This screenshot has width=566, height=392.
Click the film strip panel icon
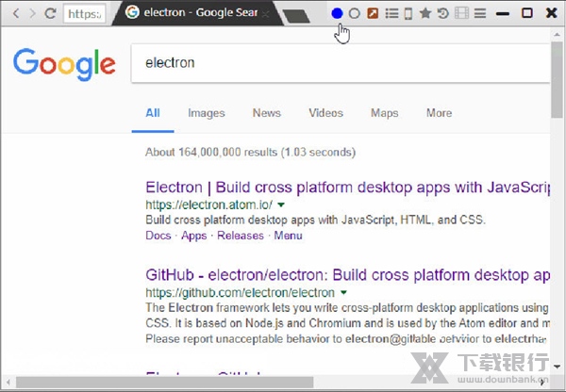[x=461, y=13]
